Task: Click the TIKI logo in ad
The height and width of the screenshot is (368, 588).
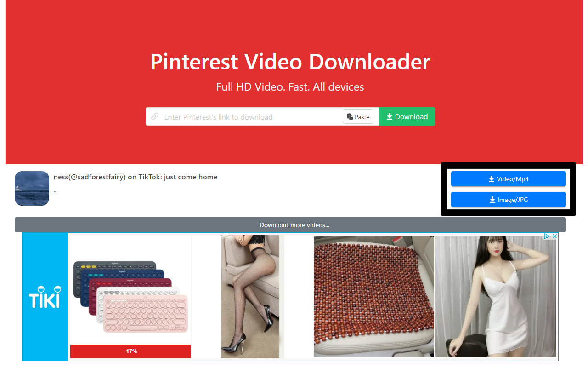Action: click(x=45, y=297)
